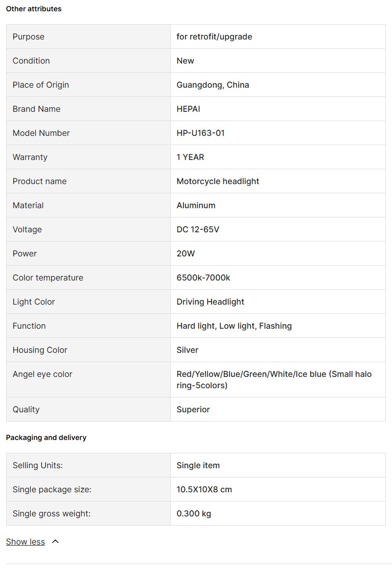Image resolution: width=392 pixels, height=580 pixels.
Task: Select the 1 YEAR warranty value
Action: click(190, 157)
